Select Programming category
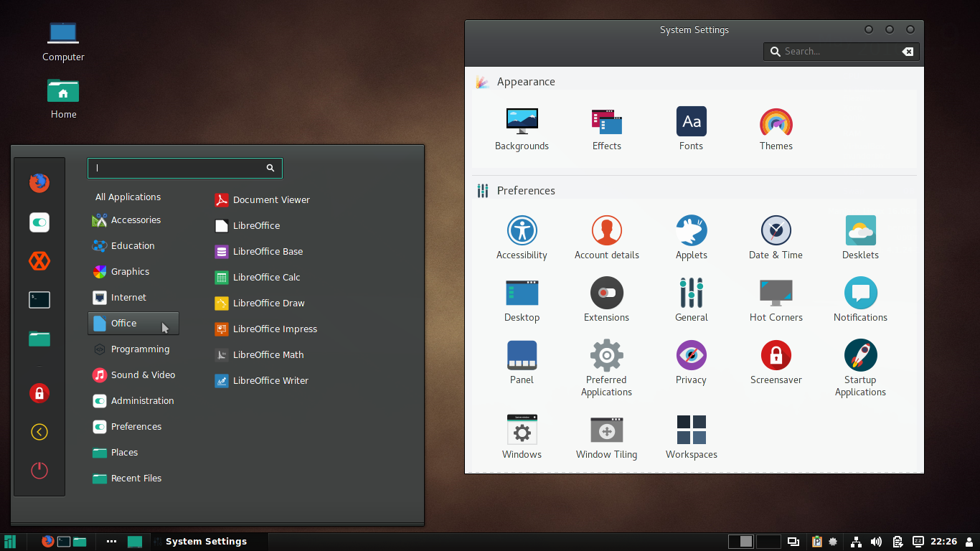The height and width of the screenshot is (551, 980). pos(133,349)
